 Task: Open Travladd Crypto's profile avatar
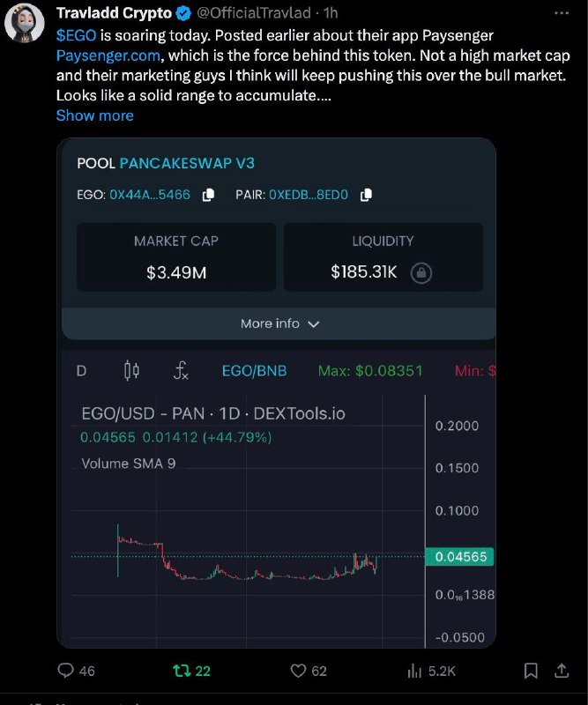25,23
